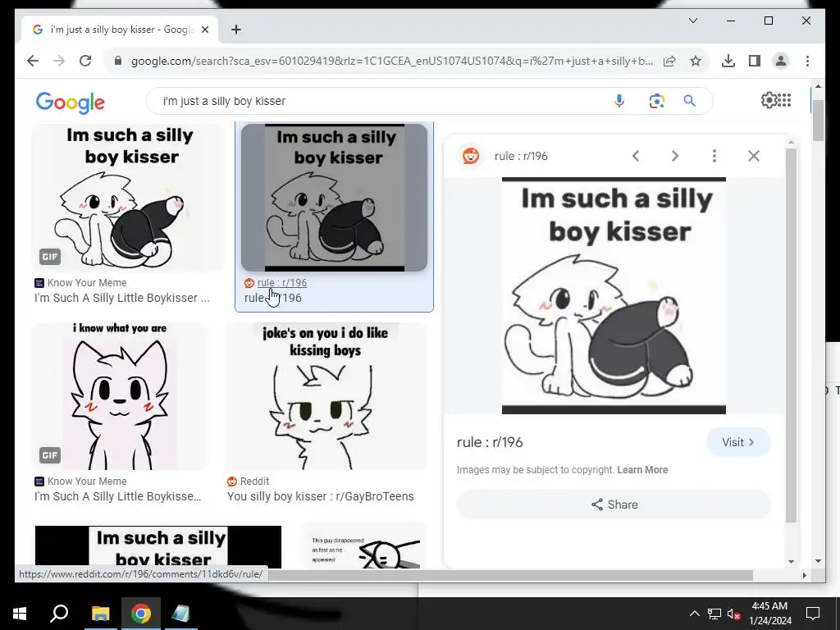Image resolution: width=840 pixels, height=630 pixels.
Task: Click the Chrome taskbar icon
Action: [141, 614]
